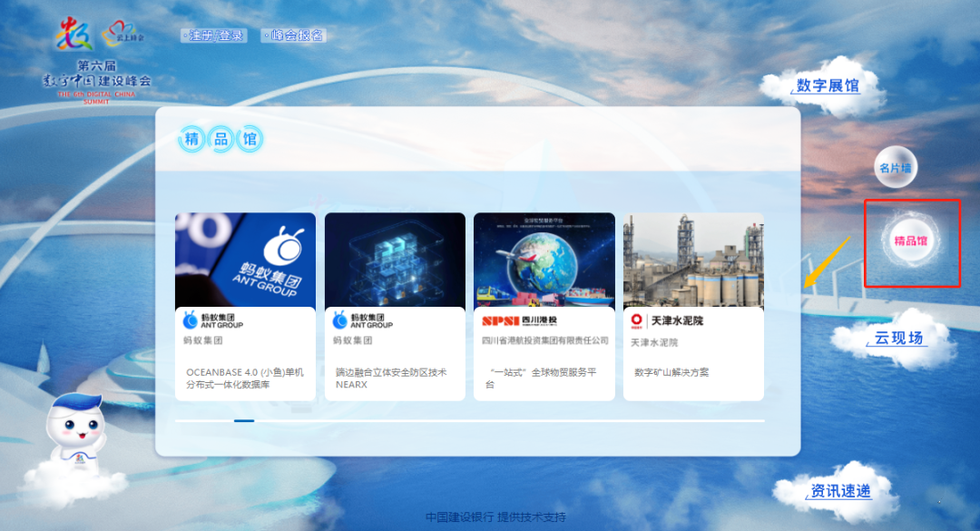Click the 中国建设银行 提供技术支持 footer text
This screenshot has height=531, width=980.
coord(495,517)
